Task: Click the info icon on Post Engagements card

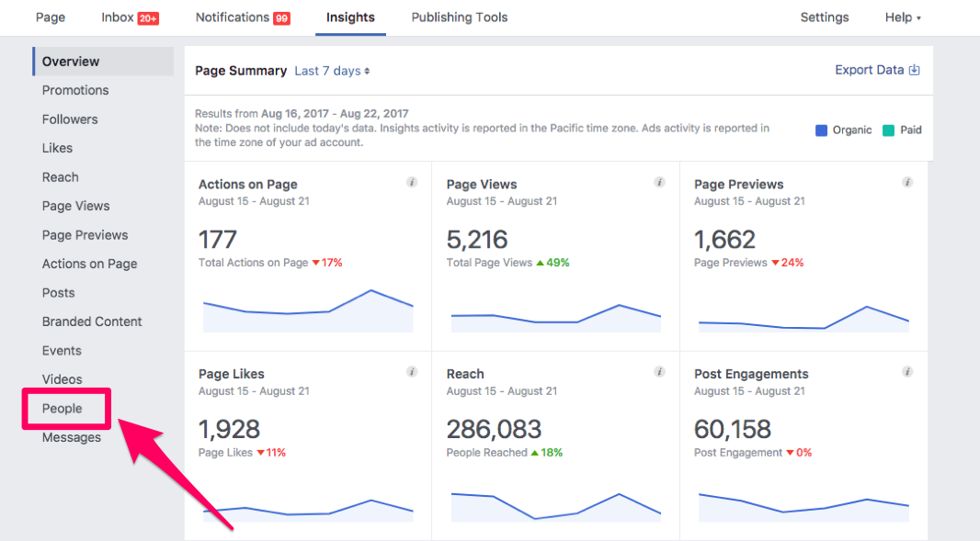Action: pyautogui.click(x=907, y=372)
